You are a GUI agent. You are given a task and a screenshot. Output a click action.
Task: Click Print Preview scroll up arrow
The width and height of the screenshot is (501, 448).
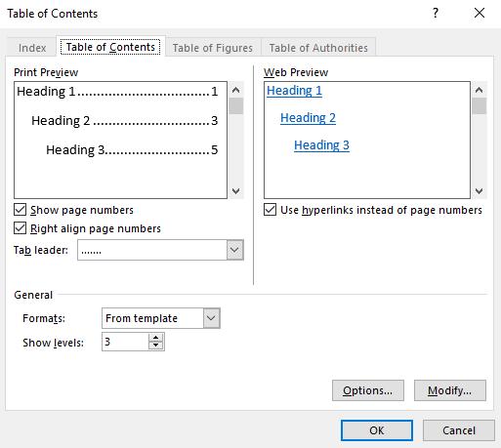236,90
